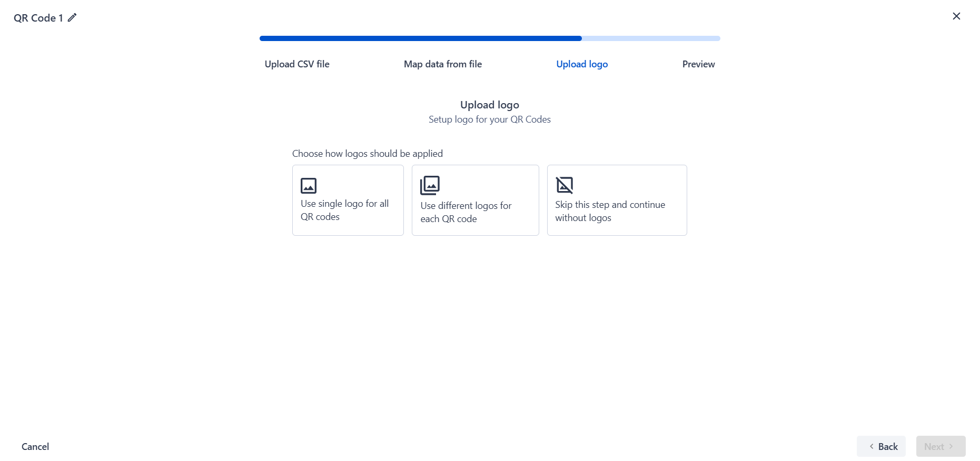Jump to the Preview step

coord(698,64)
